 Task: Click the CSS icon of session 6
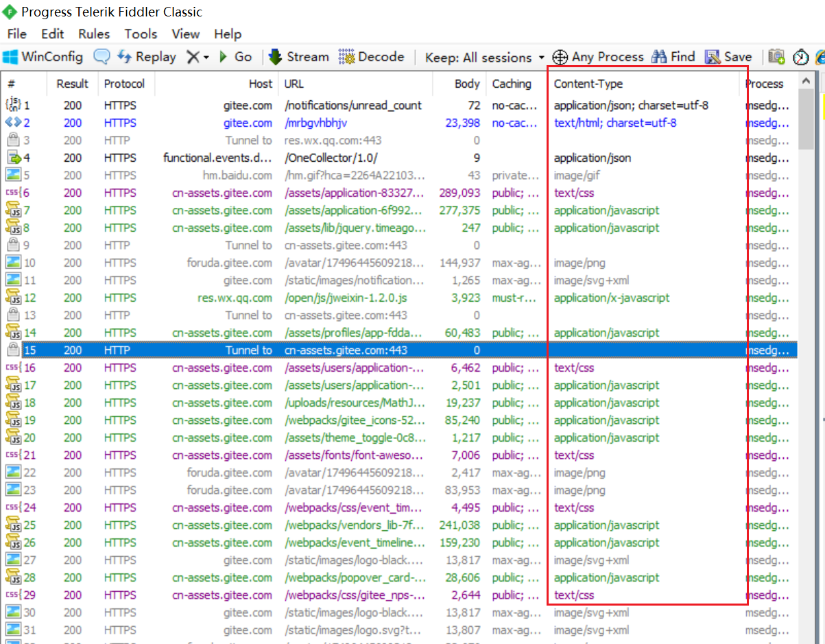point(13,193)
